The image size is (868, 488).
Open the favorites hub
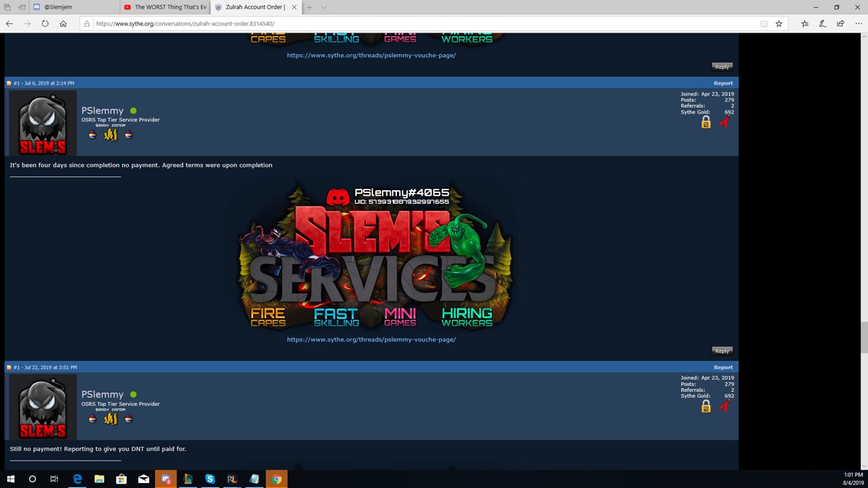804,24
